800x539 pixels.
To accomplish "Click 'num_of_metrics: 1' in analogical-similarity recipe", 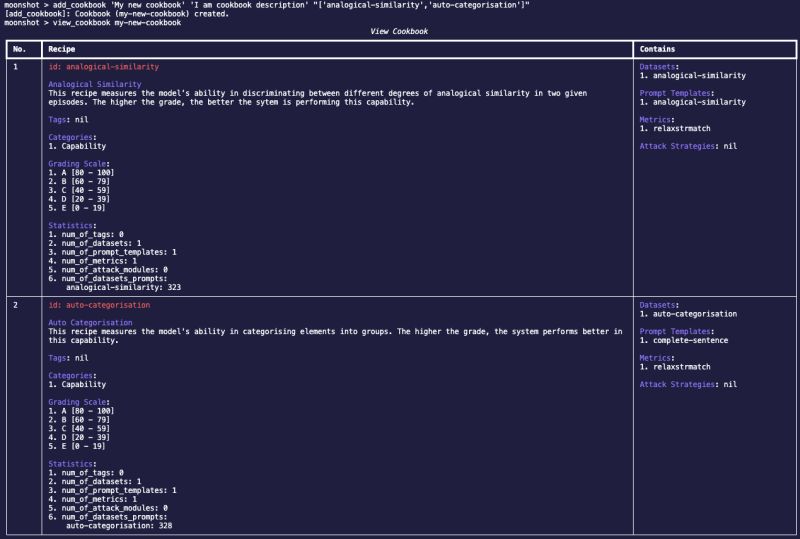I will 99,261.
